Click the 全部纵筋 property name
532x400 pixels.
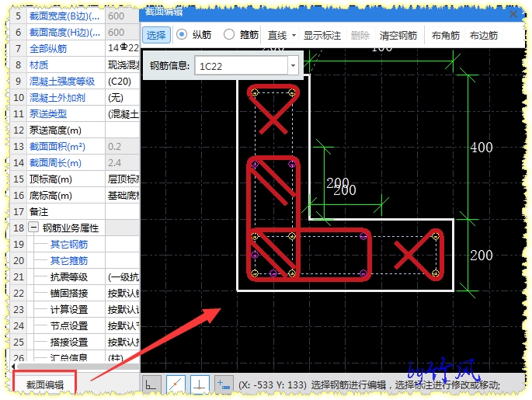click(x=48, y=48)
